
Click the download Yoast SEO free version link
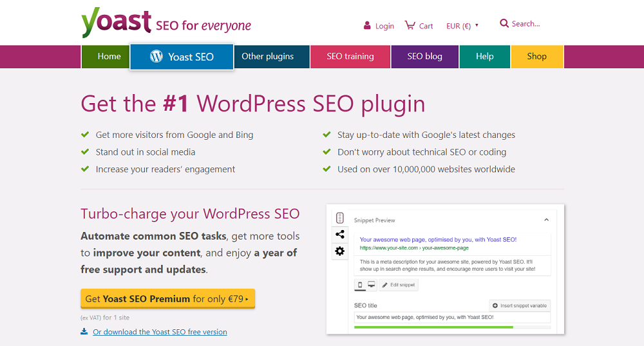pyautogui.click(x=160, y=332)
